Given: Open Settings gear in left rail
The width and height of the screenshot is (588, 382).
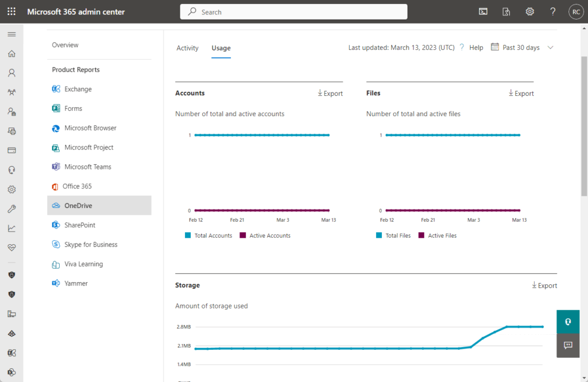Looking at the screenshot, I should 11,190.
